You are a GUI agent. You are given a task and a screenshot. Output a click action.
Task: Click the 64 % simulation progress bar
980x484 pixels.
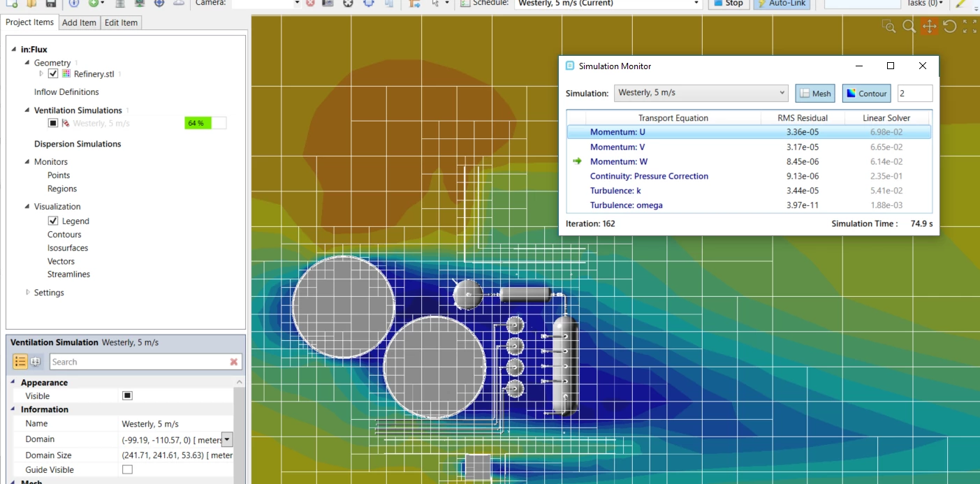(x=205, y=123)
